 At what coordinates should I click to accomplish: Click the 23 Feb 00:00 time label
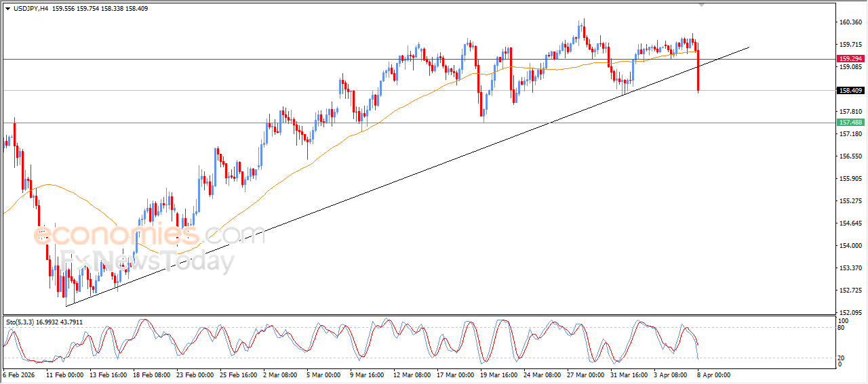(194, 375)
